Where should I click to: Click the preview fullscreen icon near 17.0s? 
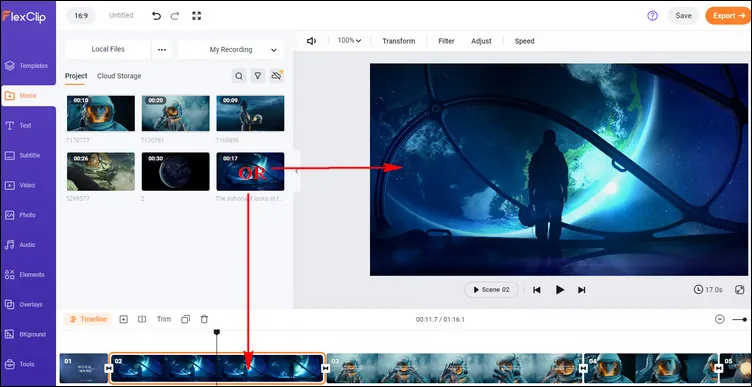point(740,290)
